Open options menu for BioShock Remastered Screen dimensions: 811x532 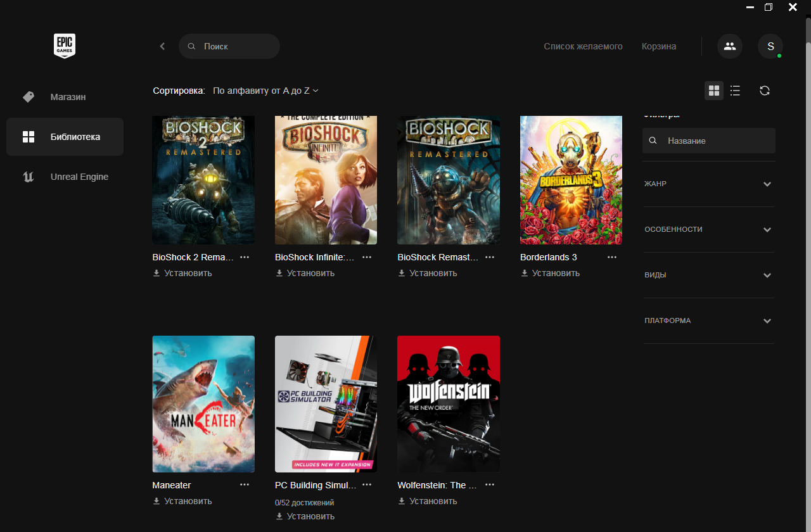point(490,257)
